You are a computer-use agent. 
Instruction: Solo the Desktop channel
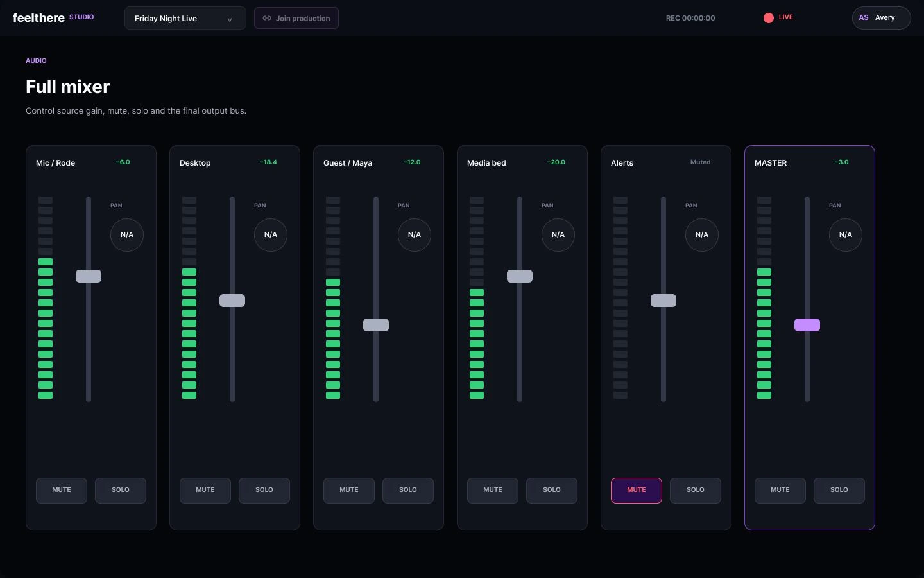[264, 490]
